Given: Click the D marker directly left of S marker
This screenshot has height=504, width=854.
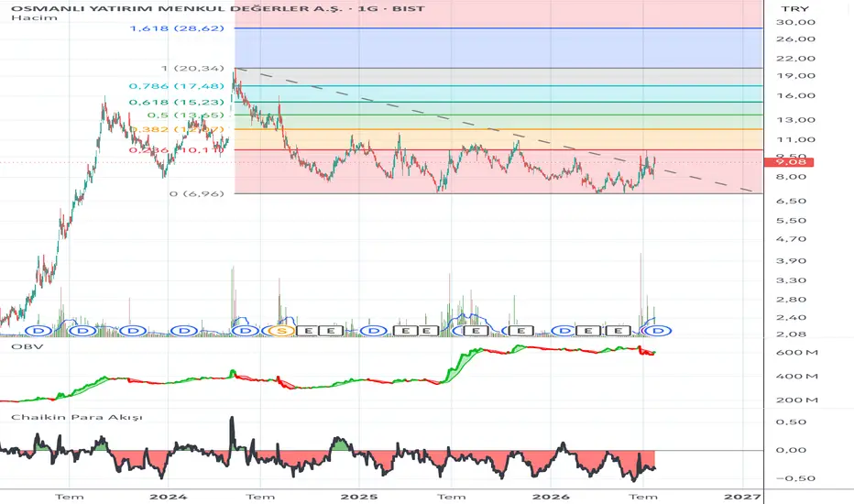Looking at the screenshot, I should [246, 331].
